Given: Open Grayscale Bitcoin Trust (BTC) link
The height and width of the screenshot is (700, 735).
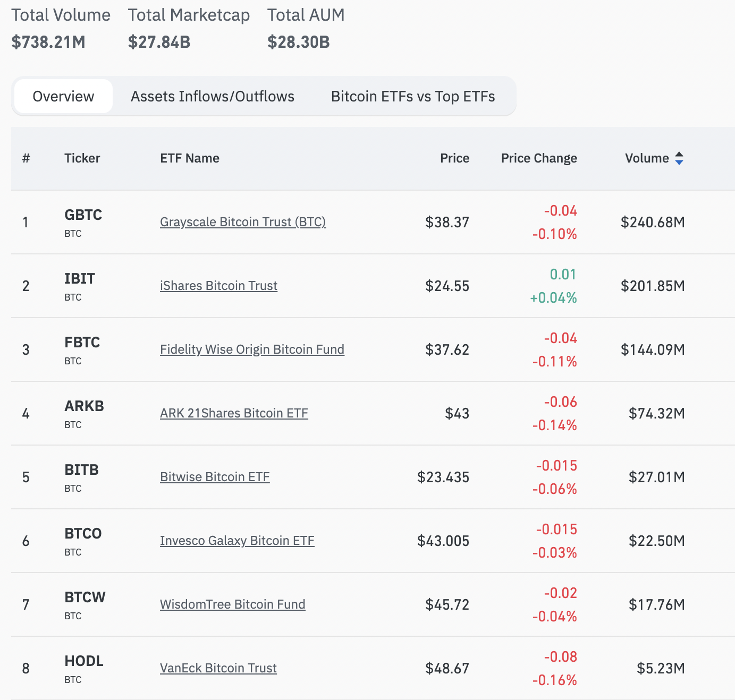Looking at the screenshot, I should [243, 222].
